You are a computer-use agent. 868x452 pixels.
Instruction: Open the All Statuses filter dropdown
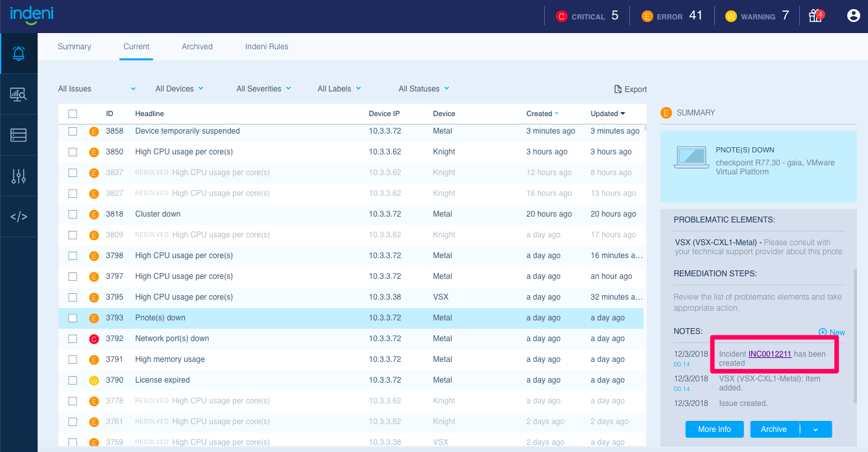[x=424, y=89]
